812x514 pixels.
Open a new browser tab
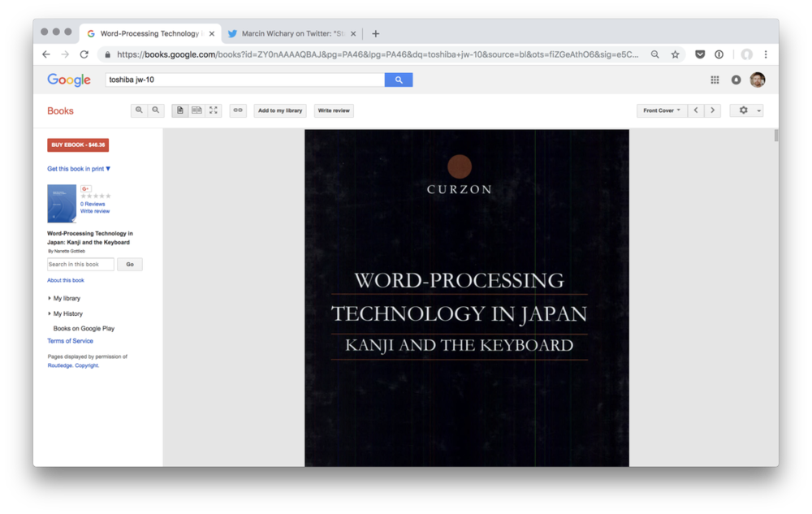coord(376,33)
